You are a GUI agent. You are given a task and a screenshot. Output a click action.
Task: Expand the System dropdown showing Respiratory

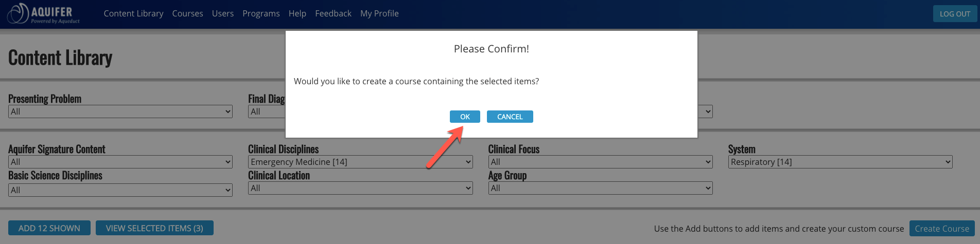840,162
